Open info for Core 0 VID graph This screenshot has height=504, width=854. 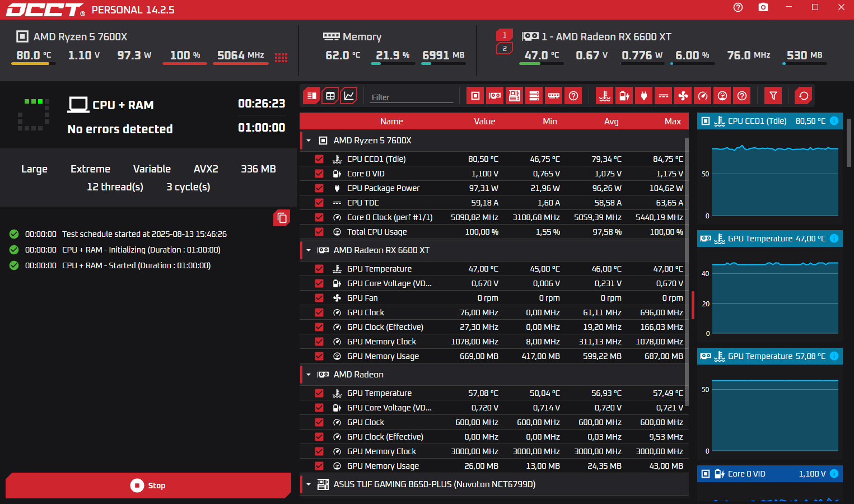[x=834, y=474]
